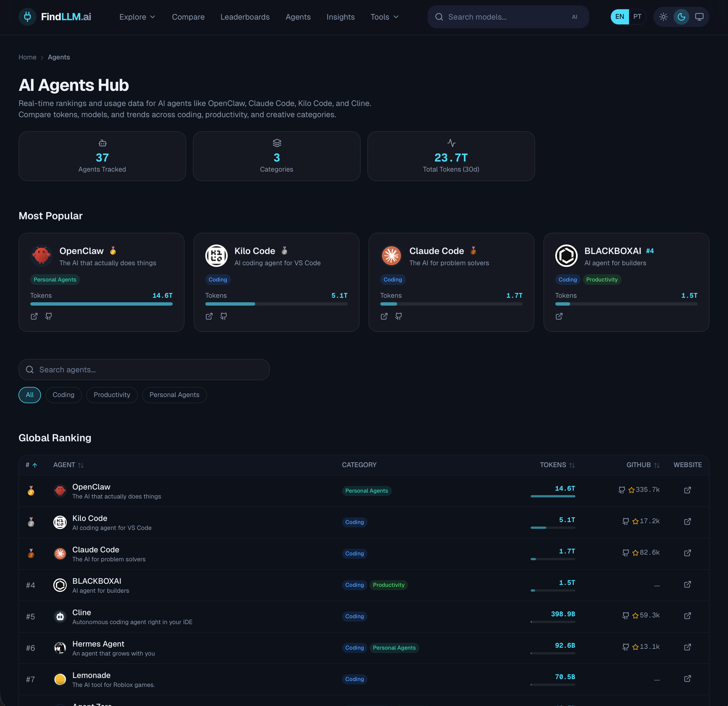Viewport: 728px width, 706px height.
Task: Click BLACKBOXAI card's external link icon
Action: (559, 316)
